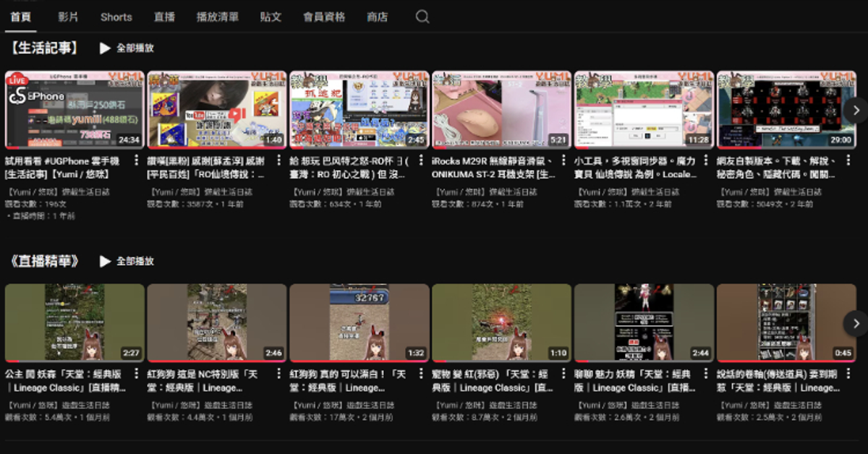Open three-dot menu for iRocks M29R video
The width and height of the screenshot is (868, 454).
564,160
